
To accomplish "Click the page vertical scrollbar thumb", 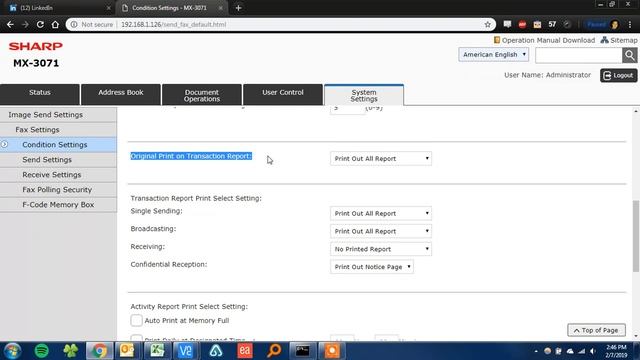I will pyautogui.click(x=636, y=236).
